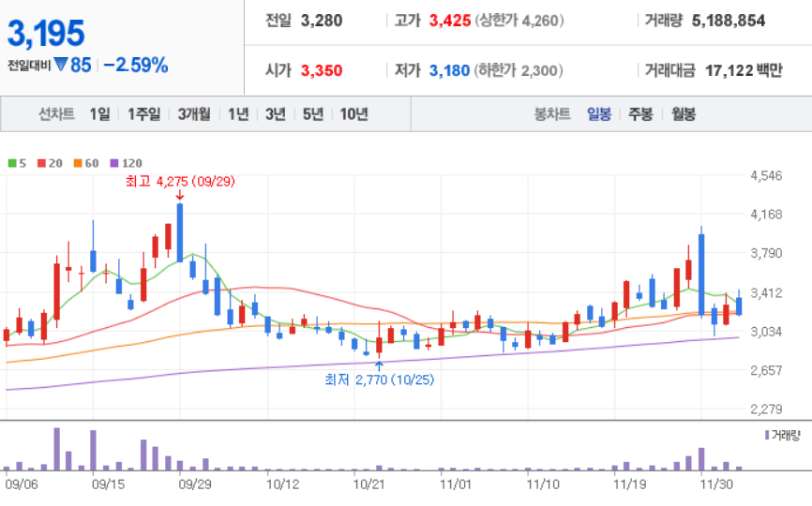
Task: Switch to the 1년 line chart
Action: [238, 113]
